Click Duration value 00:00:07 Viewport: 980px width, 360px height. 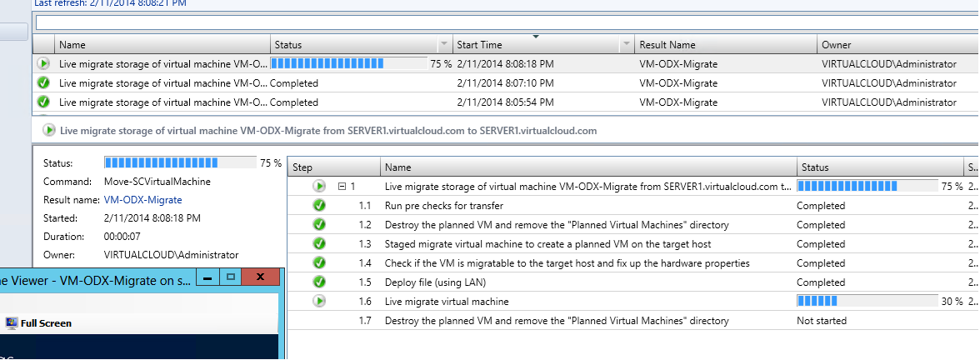pyautogui.click(x=123, y=237)
